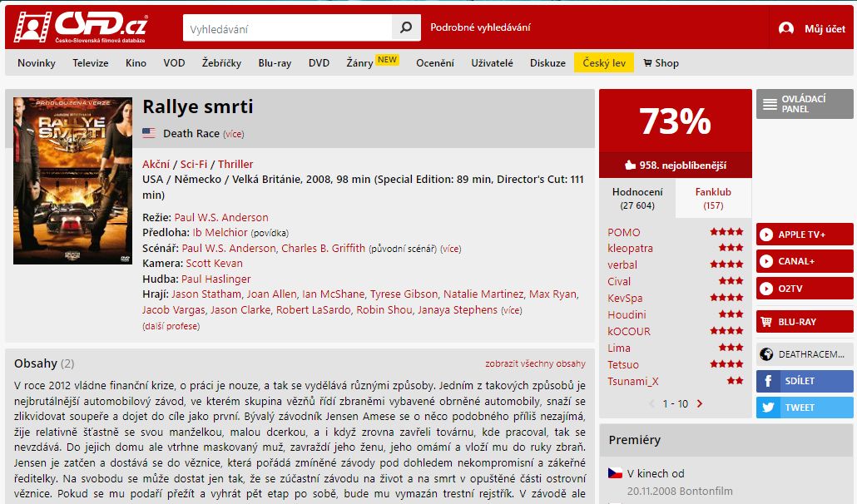Image resolution: width=857 pixels, height=504 pixels.
Task: Open director Paul W.S. Anderson's page
Action: coord(221,217)
